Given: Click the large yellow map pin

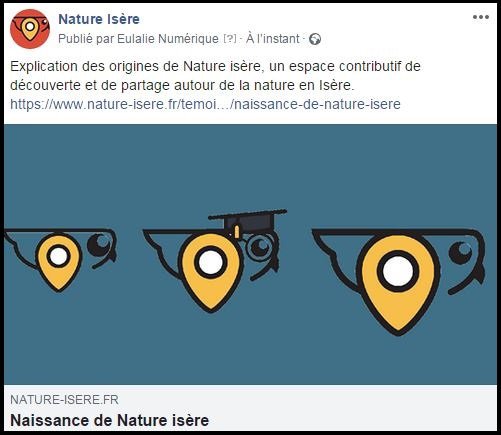Looking at the screenshot, I should click(x=398, y=284).
